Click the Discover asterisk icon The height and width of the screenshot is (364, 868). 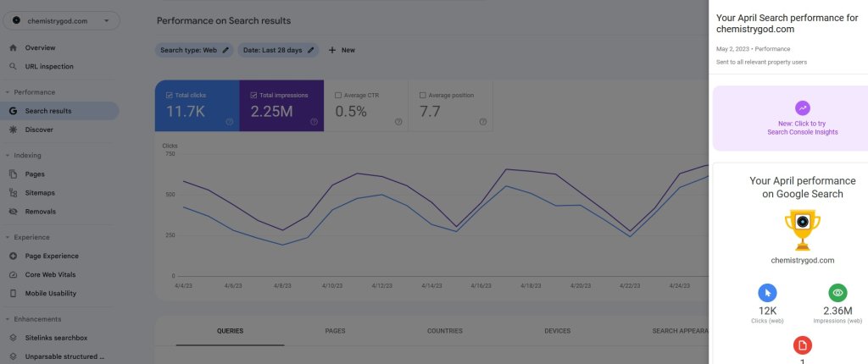point(14,130)
